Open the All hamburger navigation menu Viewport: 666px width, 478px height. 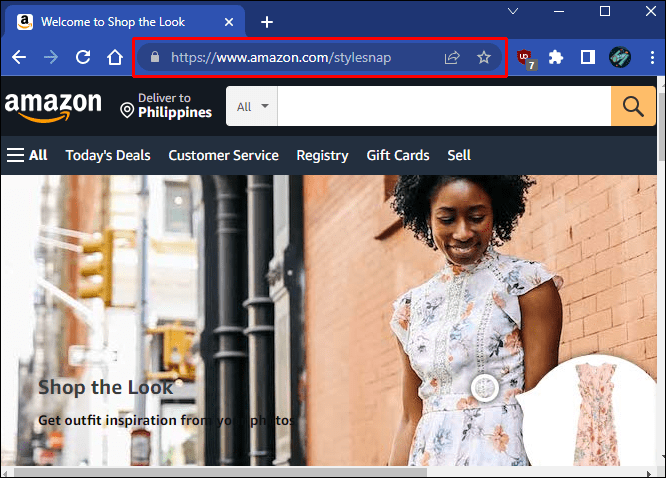(27, 155)
